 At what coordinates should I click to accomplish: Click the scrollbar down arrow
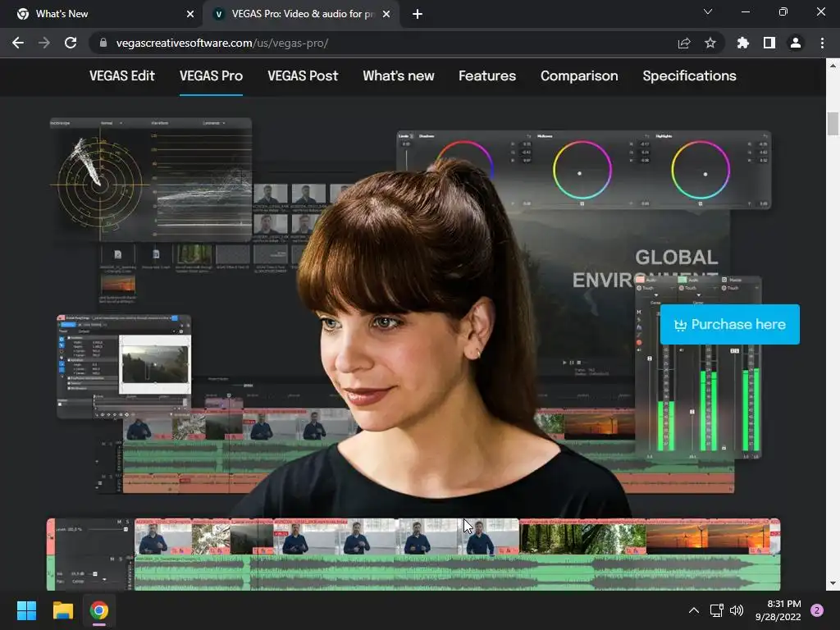point(833,583)
